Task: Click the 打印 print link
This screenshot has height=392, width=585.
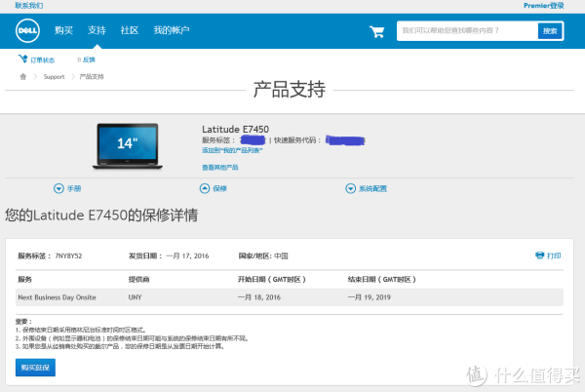Action: (554, 255)
